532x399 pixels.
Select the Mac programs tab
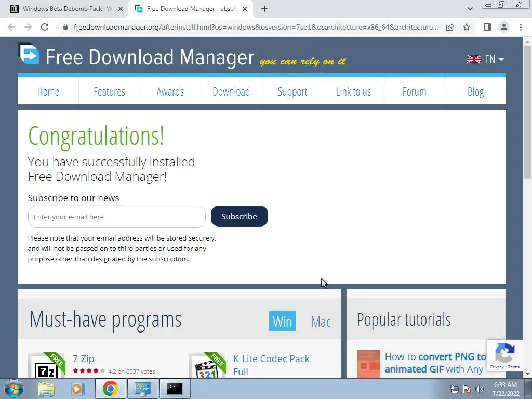coord(321,322)
